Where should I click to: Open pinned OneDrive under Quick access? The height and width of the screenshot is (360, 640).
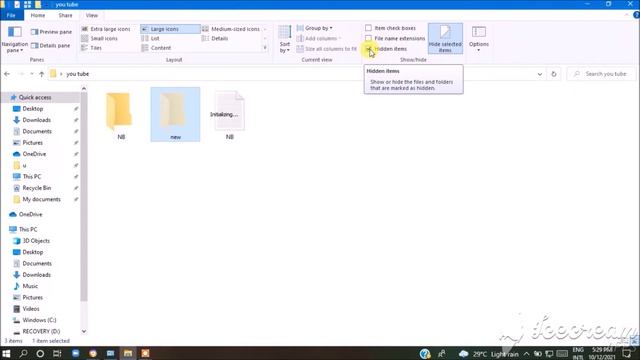pyautogui.click(x=34, y=154)
